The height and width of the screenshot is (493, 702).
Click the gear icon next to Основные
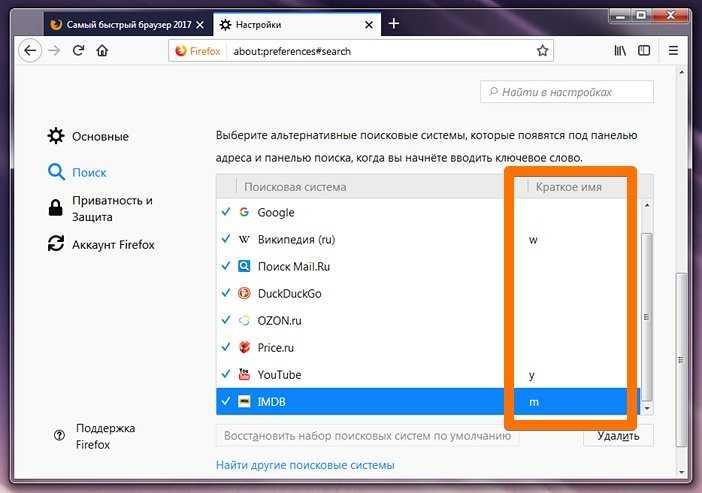click(x=56, y=136)
